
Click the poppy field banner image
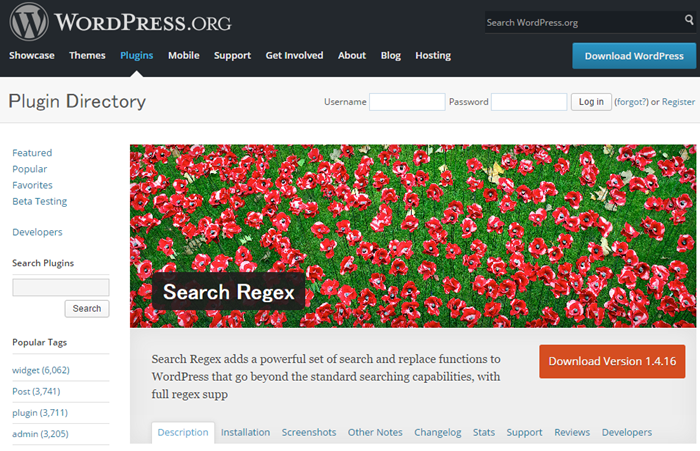tap(413, 236)
